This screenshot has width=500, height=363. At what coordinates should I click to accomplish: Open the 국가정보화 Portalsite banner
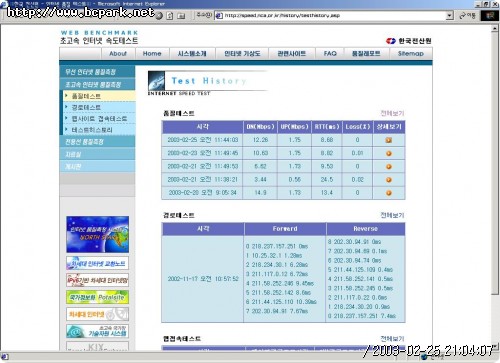[97, 297]
